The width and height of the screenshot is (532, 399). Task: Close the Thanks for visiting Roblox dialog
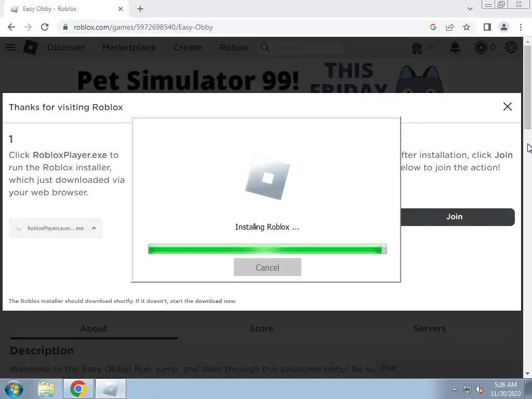click(x=507, y=107)
